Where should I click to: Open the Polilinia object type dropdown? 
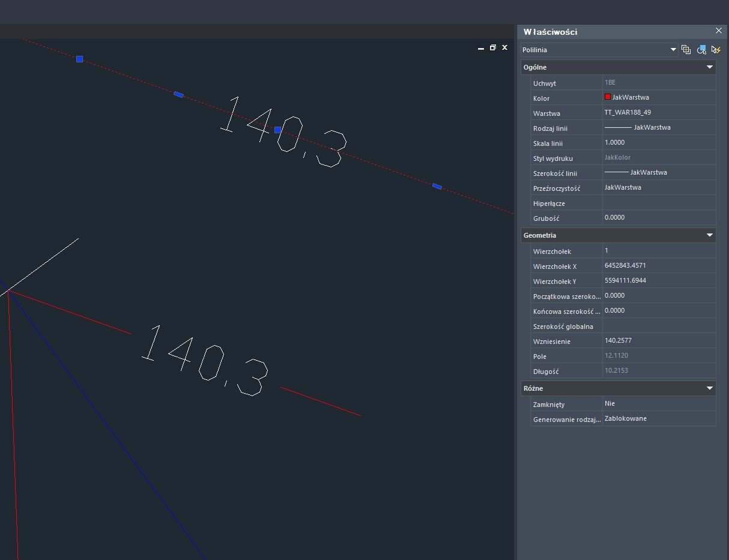pyautogui.click(x=599, y=50)
